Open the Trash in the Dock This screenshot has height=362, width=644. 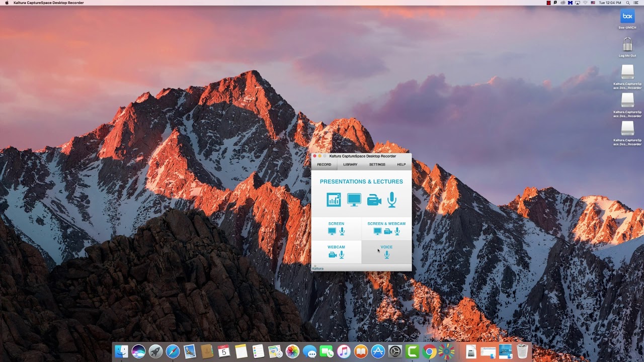522,351
